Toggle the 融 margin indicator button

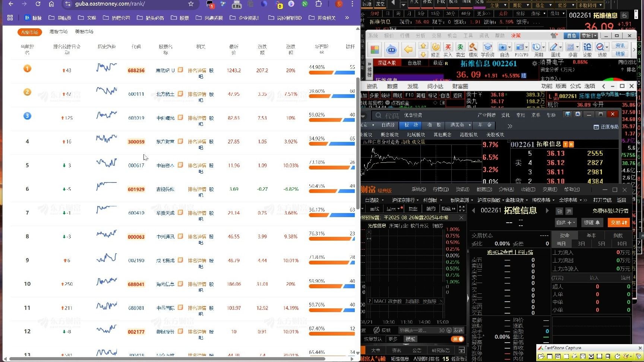click(x=559, y=211)
